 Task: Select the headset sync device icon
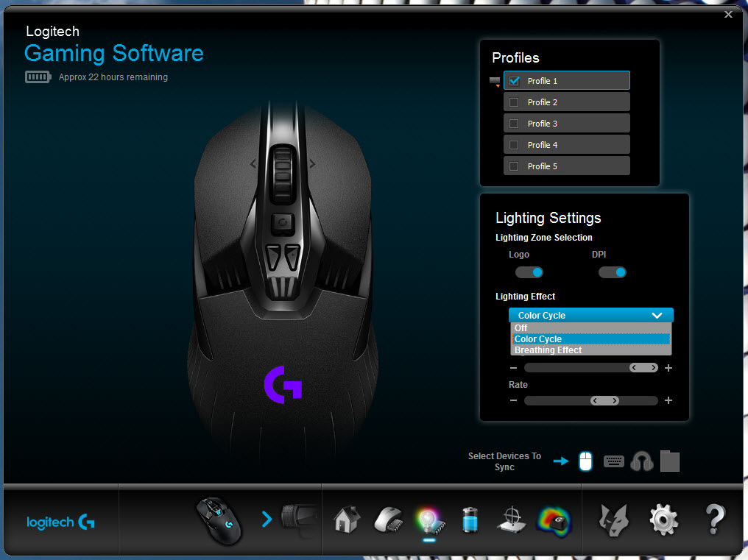click(x=642, y=461)
